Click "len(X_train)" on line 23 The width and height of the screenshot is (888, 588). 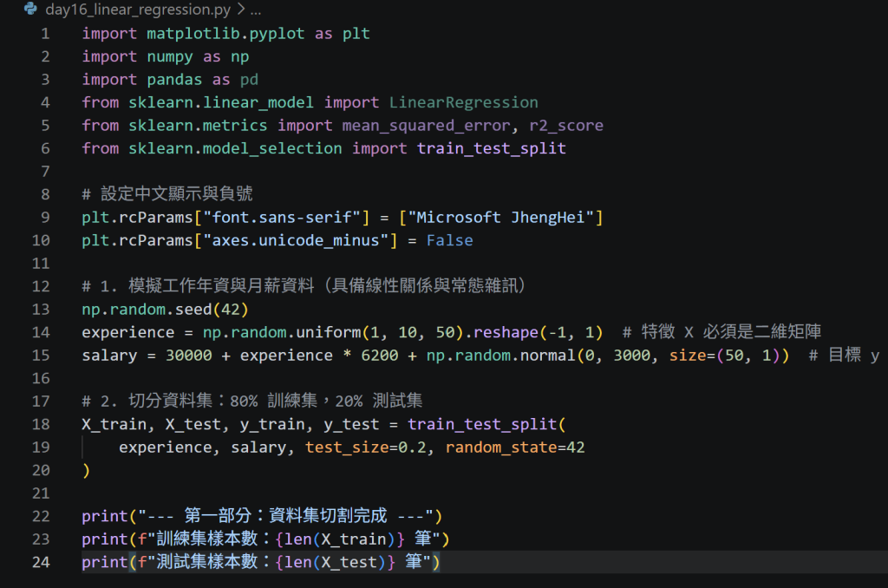click(x=339, y=539)
